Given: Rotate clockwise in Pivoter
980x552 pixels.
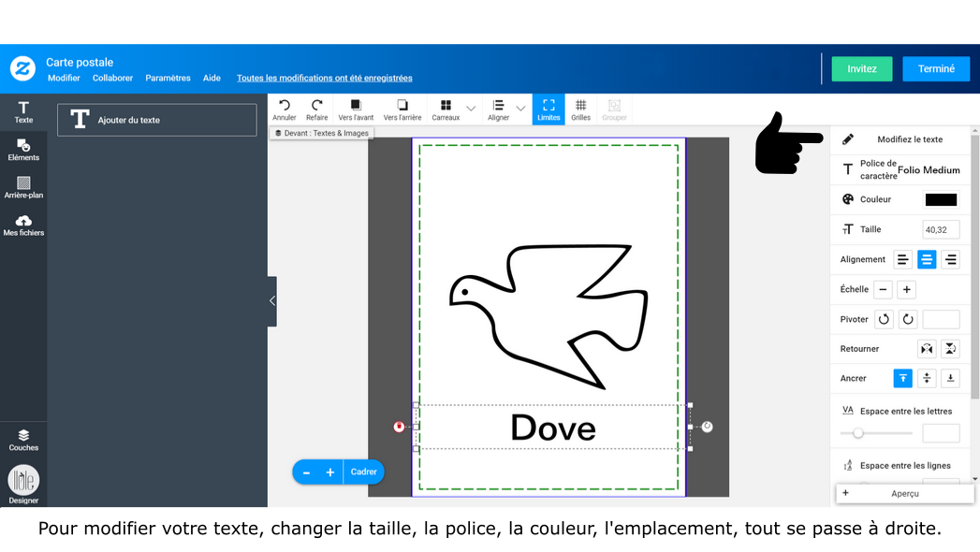Looking at the screenshot, I should coord(908,320).
